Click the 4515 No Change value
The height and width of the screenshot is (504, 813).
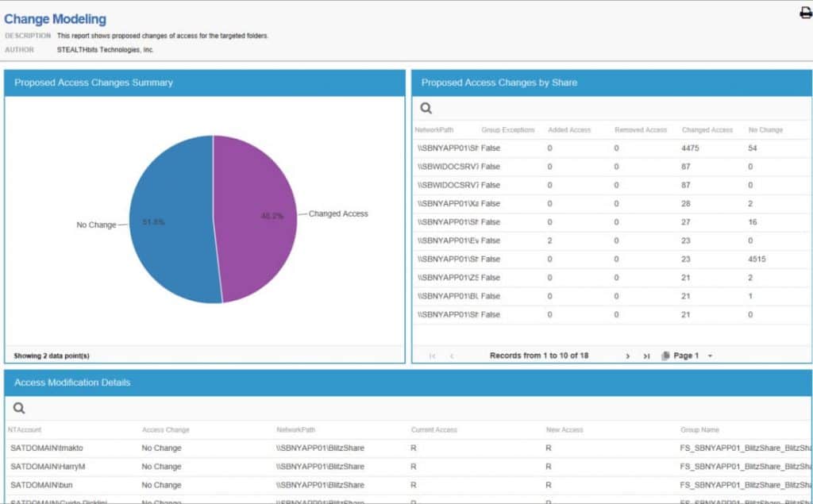757,260
